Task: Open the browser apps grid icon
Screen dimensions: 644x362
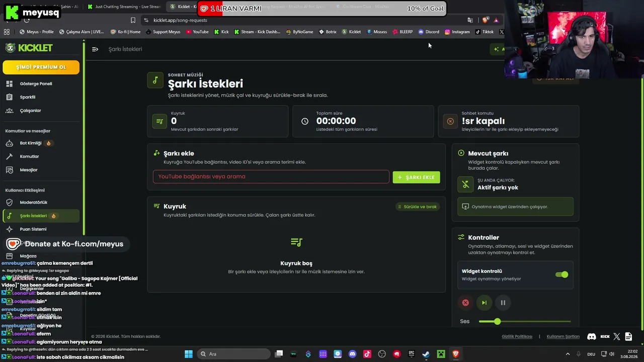Action: click(7, 32)
